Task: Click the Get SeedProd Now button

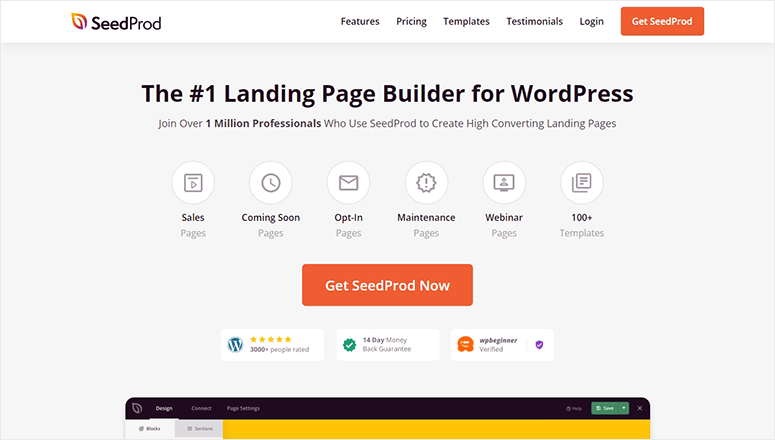Action: click(388, 285)
